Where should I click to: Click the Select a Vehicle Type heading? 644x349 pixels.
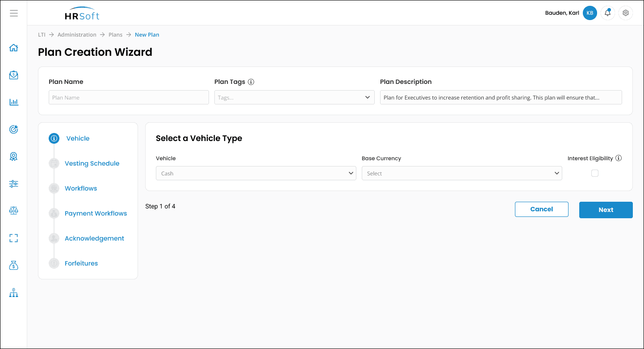pos(199,138)
